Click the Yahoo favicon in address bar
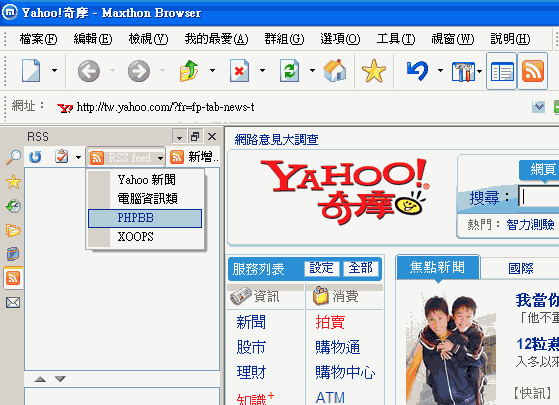The image size is (559, 405). (x=65, y=108)
